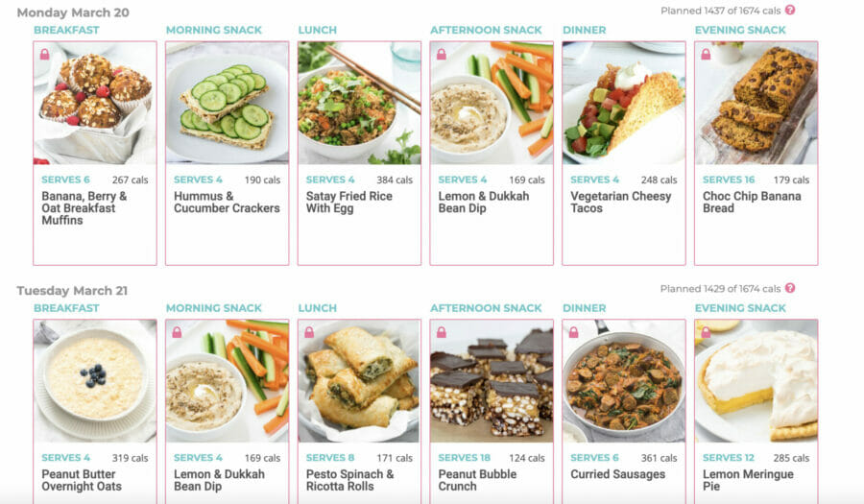Open help icon beside Tuesday planned calories
This screenshot has height=504, width=864.
click(x=790, y=288)
